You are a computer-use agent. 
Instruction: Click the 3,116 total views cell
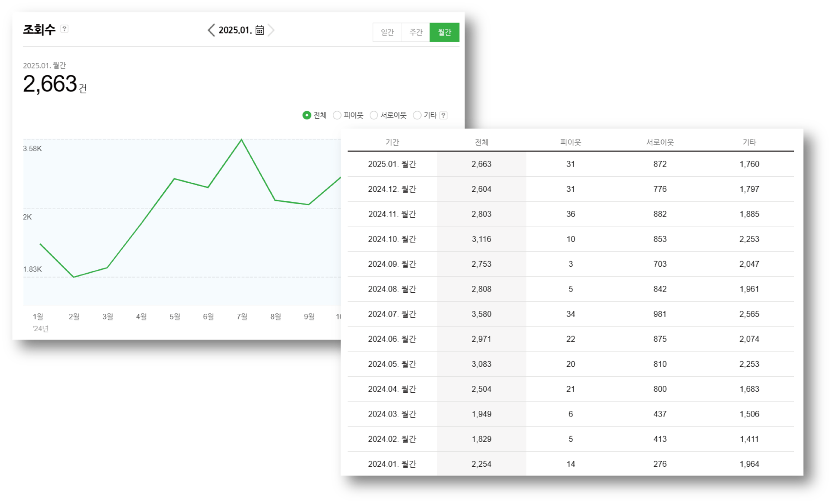tap(481, 239)
